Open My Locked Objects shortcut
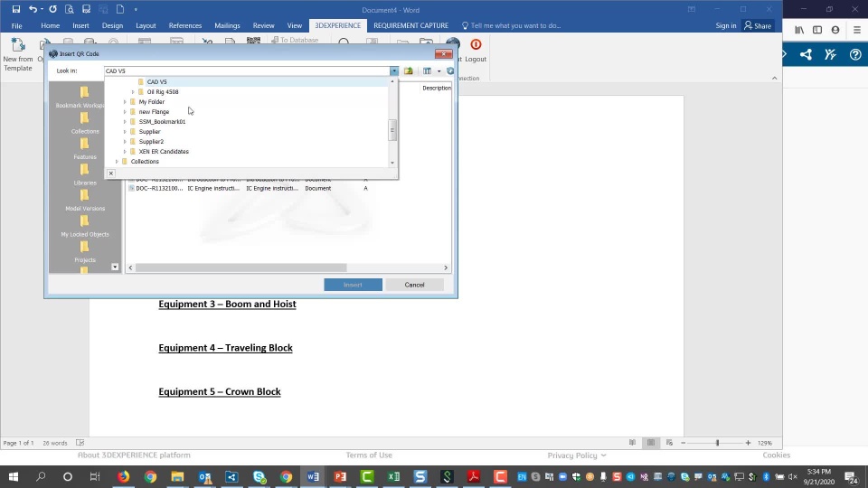868x488 pixels. tap(85, 226)
